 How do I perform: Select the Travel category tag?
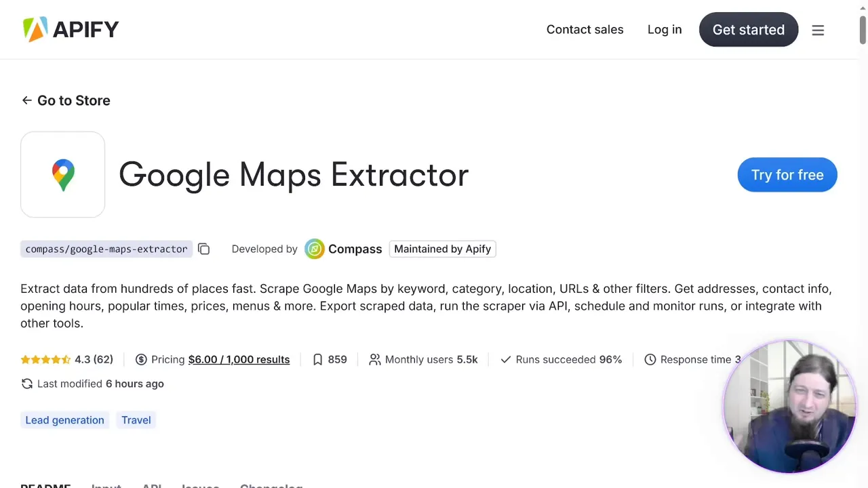136,420
